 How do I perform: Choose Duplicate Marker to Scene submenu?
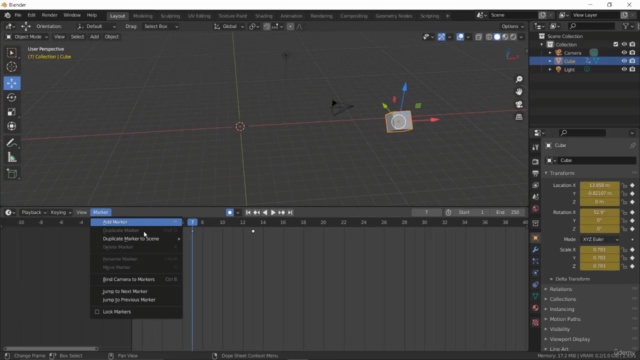[136, 239]
